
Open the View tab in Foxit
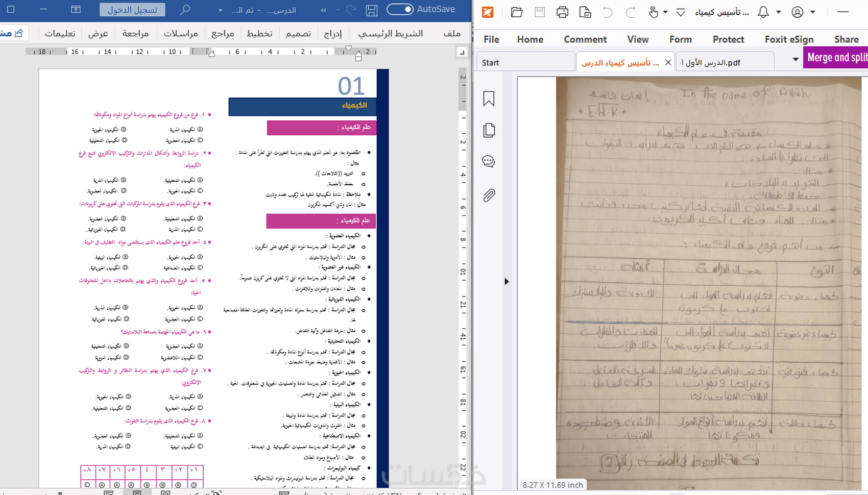tap(638, 39)
